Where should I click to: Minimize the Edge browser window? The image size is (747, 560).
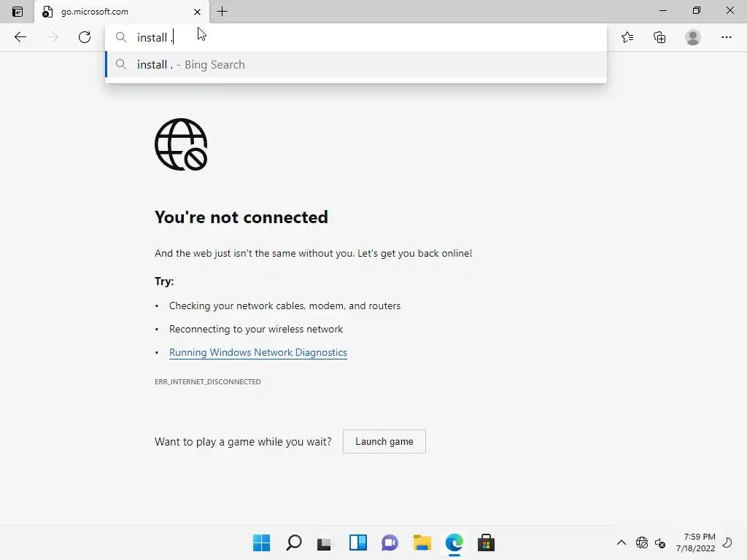point(662,10)
